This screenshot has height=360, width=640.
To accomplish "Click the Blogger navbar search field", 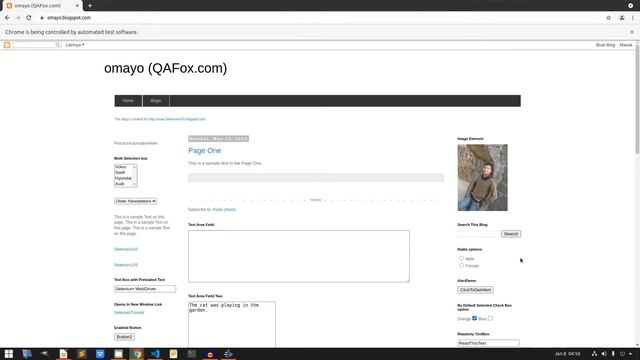I will pos(34,45).
